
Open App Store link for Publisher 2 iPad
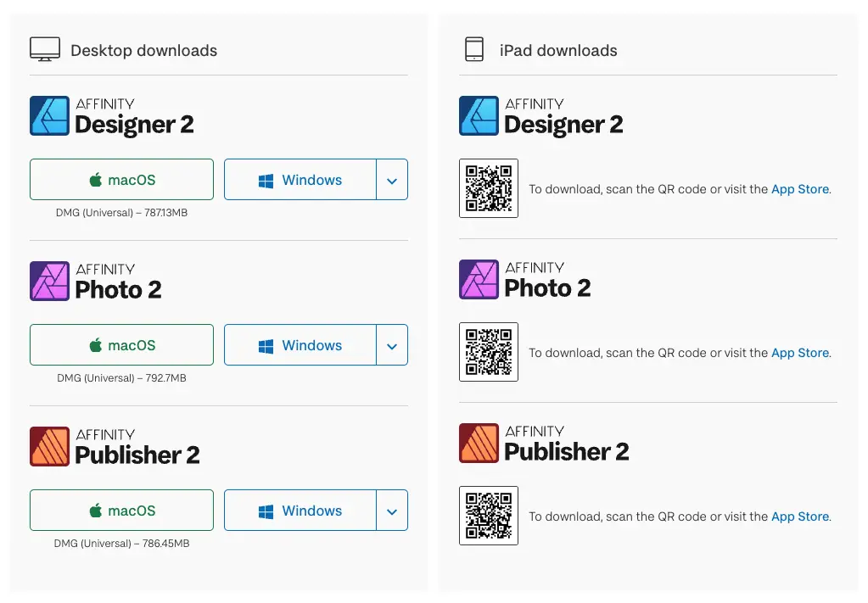(x=800, y=516)
